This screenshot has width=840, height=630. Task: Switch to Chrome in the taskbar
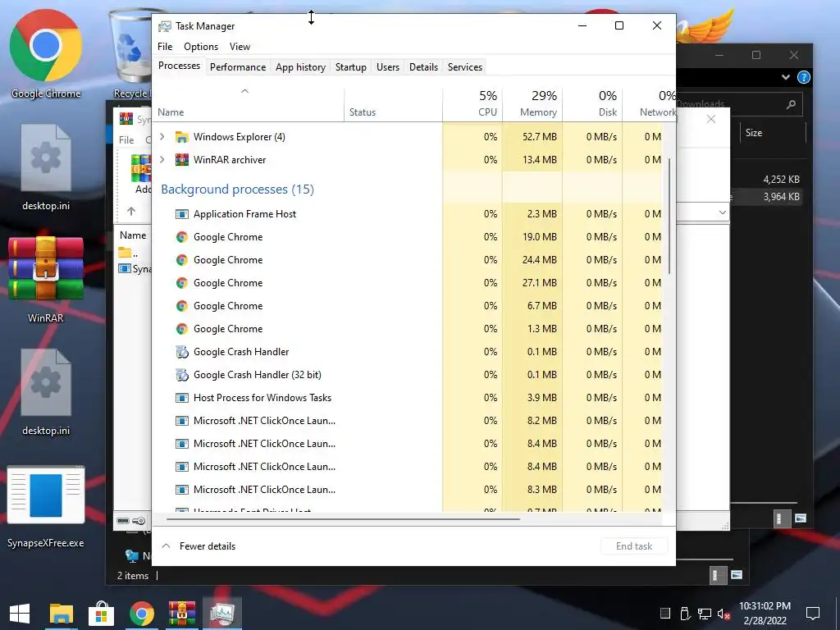141,614
